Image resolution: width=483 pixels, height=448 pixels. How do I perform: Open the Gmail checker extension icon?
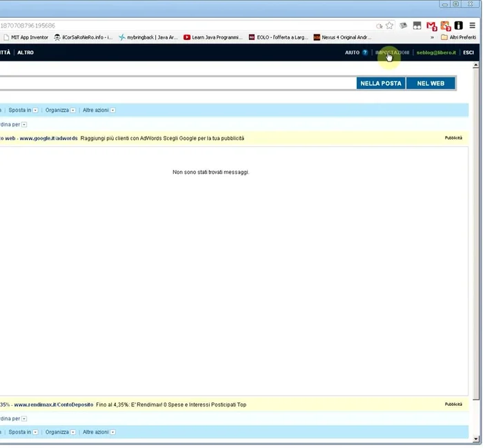tap(431, 26)
